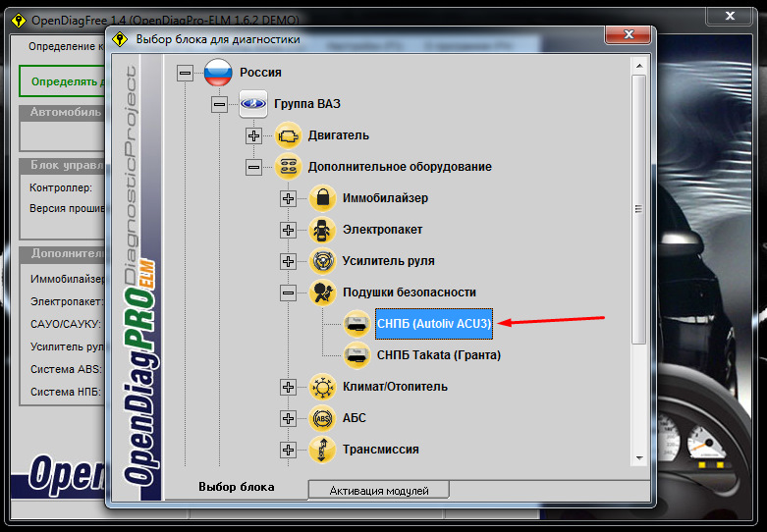Click the climate icon for Климат/Отопитель
Viewport: 767px width, 532px height.
[x=322, y=387]
